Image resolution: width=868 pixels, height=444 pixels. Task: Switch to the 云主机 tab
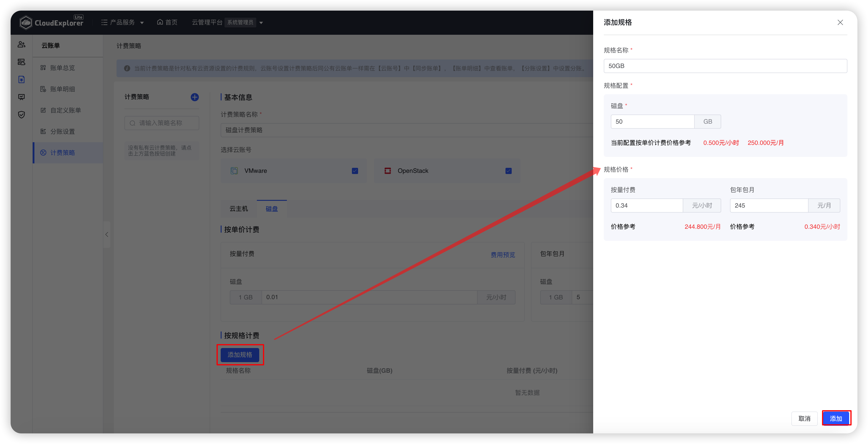tap(239, 209)
